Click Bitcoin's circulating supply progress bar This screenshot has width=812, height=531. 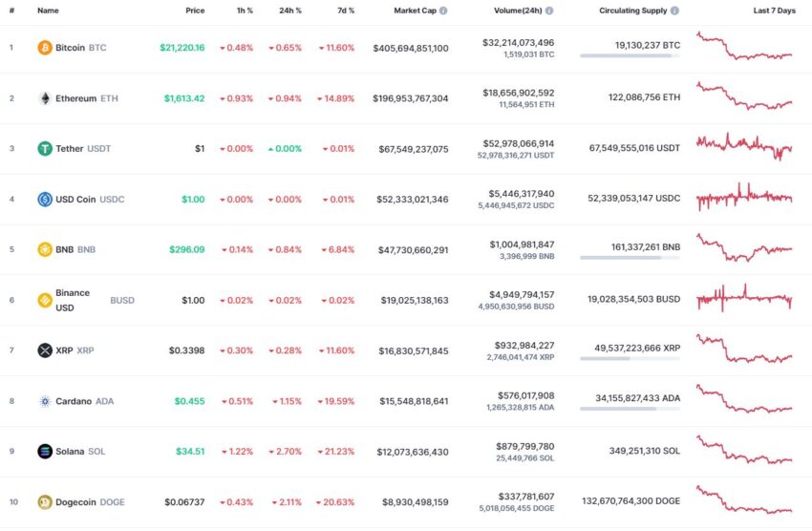tap(630, 55)
